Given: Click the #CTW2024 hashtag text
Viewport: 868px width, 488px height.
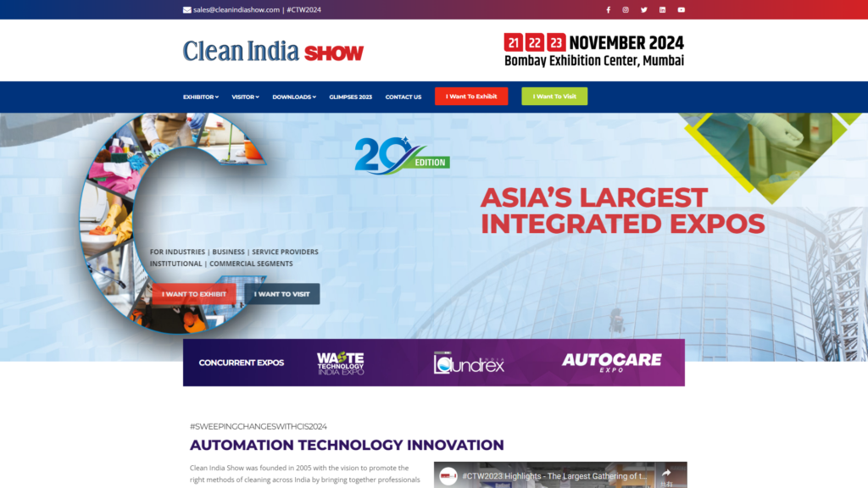Looking at the screenshot, I should pos(304,9).
